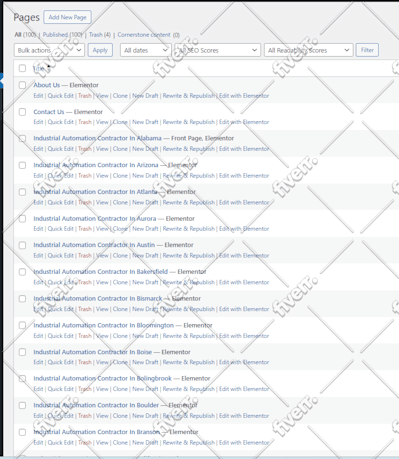Click the Apply button

pyautogui.click(x=100, y=50)
